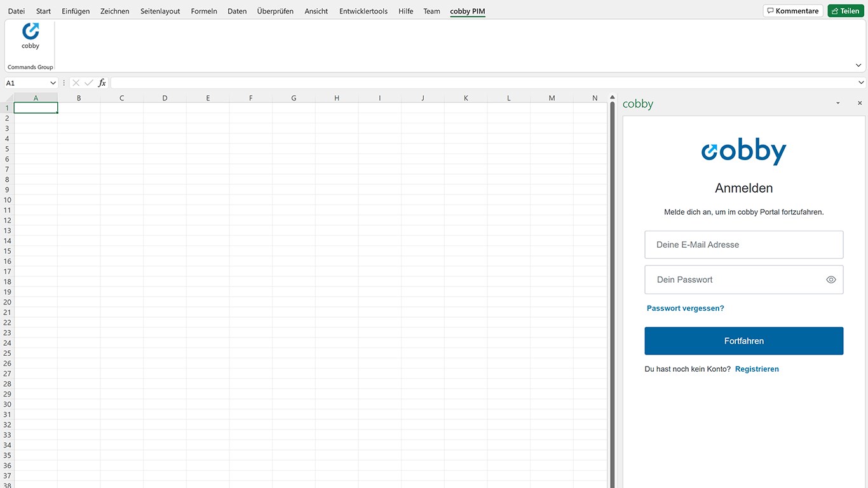
Task: Switch to the Start tab
Action: coord(43,11)
